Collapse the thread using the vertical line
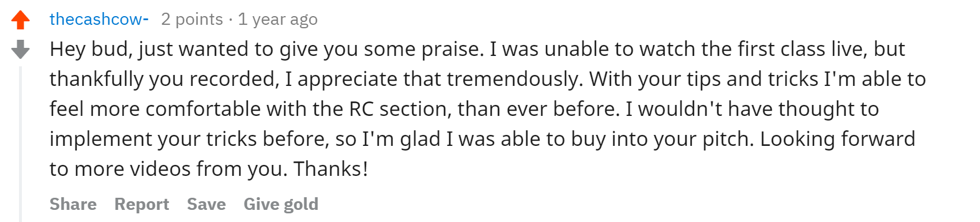This screenshot has width=980, height=222. (x=20, y=144)
